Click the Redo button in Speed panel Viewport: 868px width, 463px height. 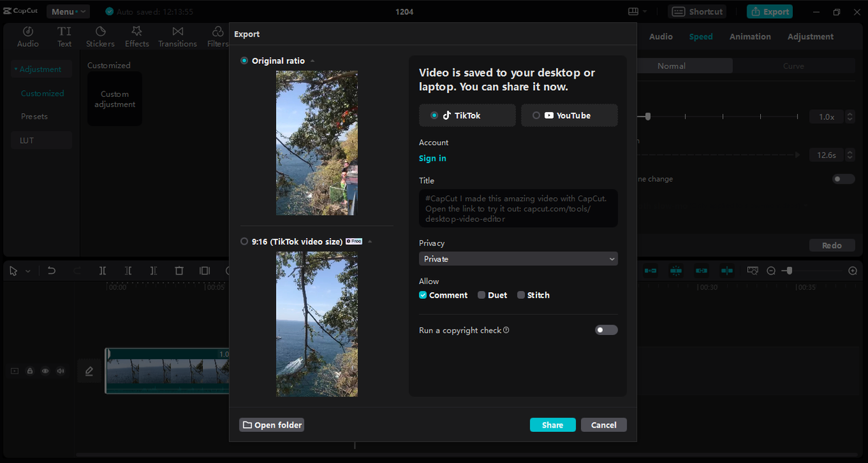[x=832, y=245]
